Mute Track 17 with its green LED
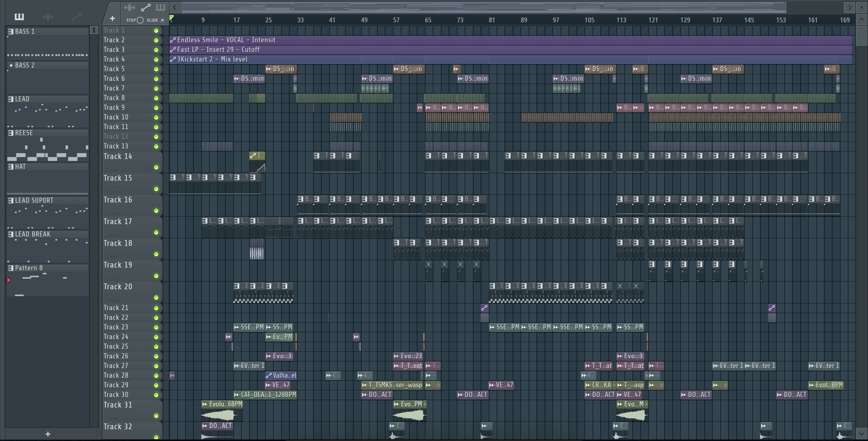This screenshot has width=868, height=441. (156, 232)
